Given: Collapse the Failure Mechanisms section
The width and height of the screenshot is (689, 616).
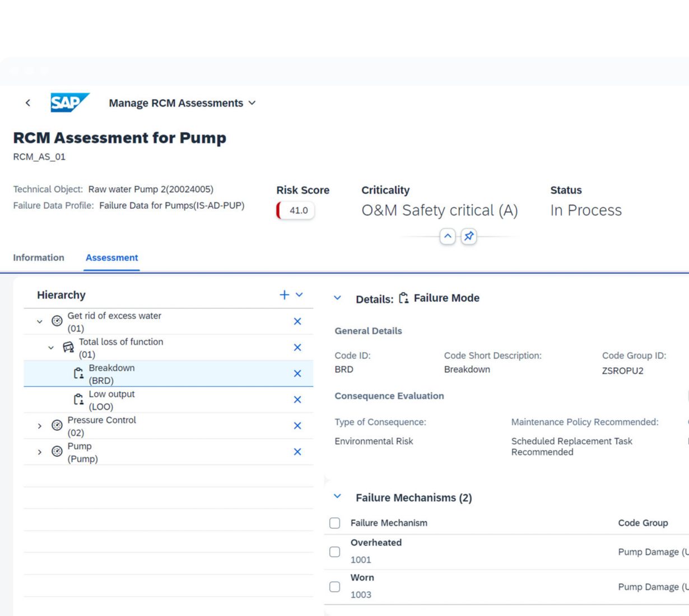Looking at the screenshot, I should tap(337, 497).
